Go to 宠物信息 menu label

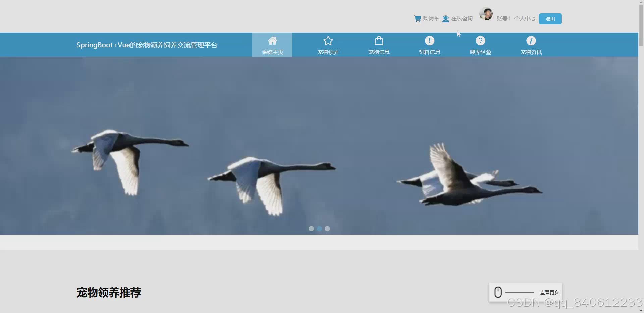pos(379,52)
